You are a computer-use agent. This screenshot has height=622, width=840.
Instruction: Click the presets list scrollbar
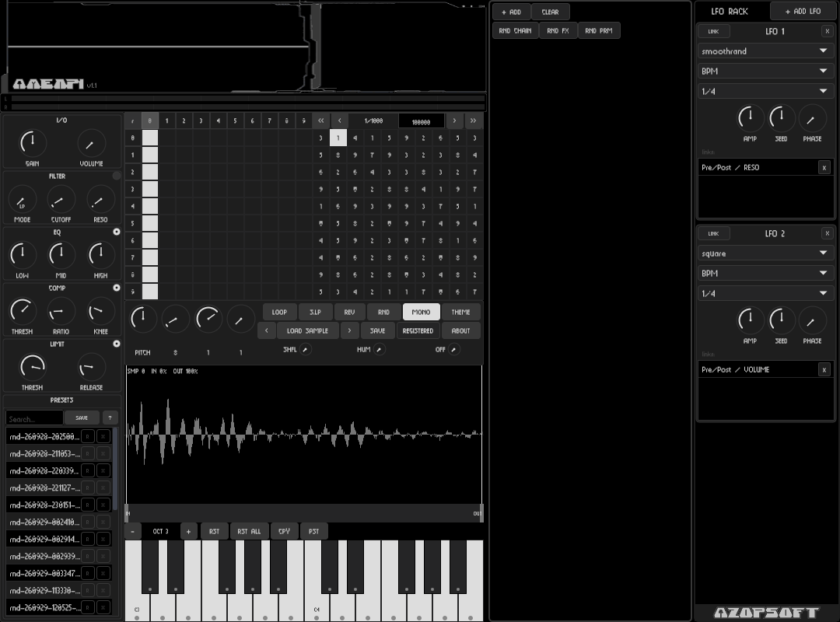point(115,469)
